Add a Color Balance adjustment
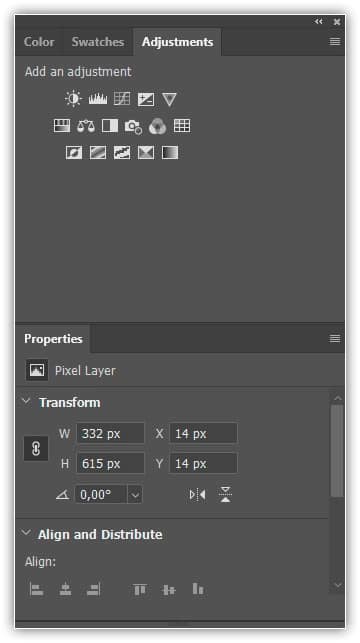The height and width of the screenshot is (643, 360). [x=86, y=126]
